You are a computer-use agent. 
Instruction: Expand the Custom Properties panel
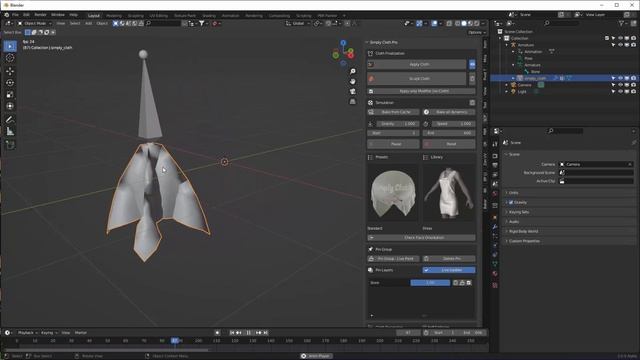pos(524,241)
